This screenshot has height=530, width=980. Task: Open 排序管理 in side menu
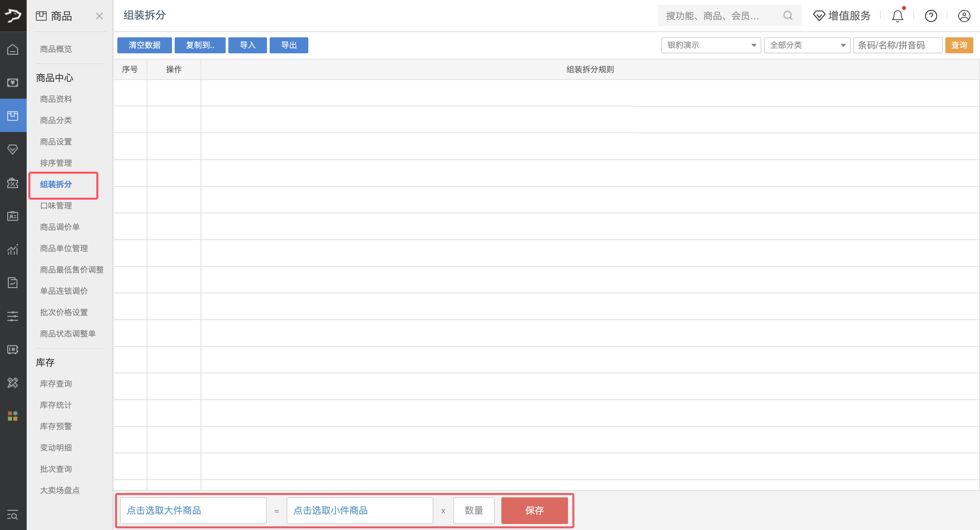click(x=56, y=163)
